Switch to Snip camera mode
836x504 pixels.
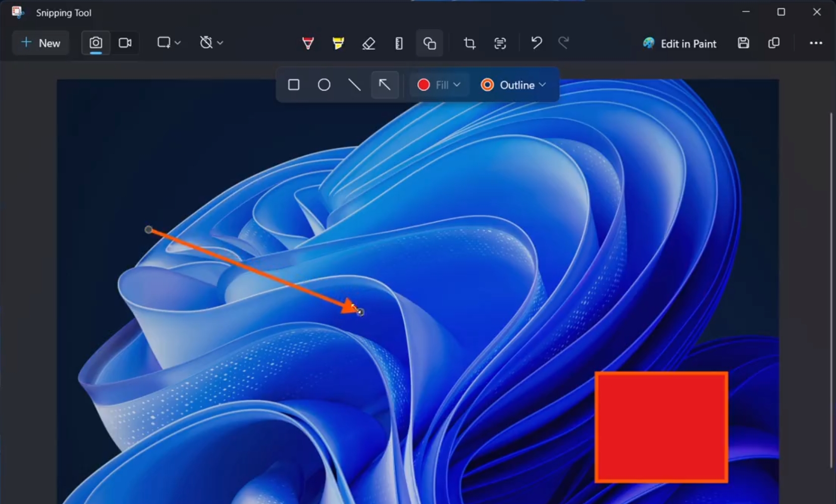pyautogui.click(x=96, y=43)
